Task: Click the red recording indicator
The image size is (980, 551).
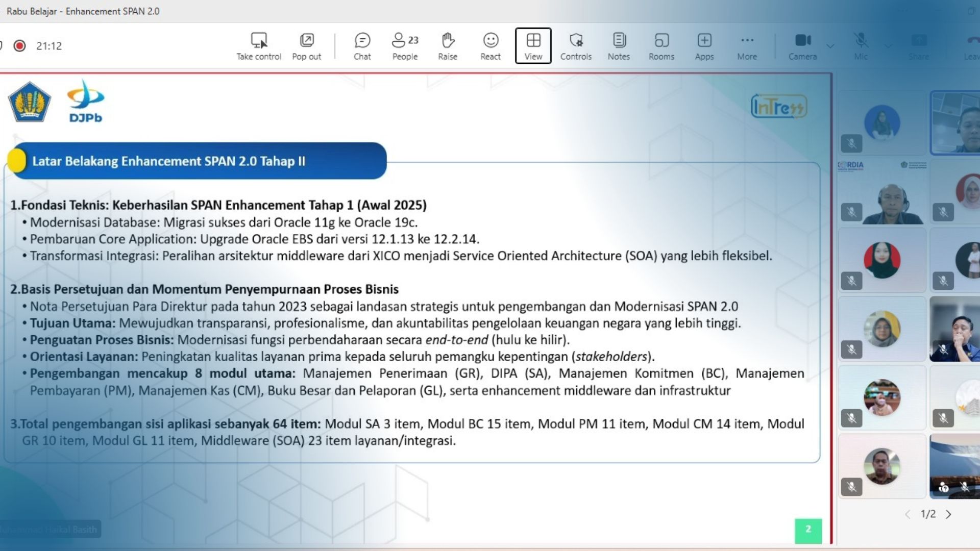Action: point(20,46)
